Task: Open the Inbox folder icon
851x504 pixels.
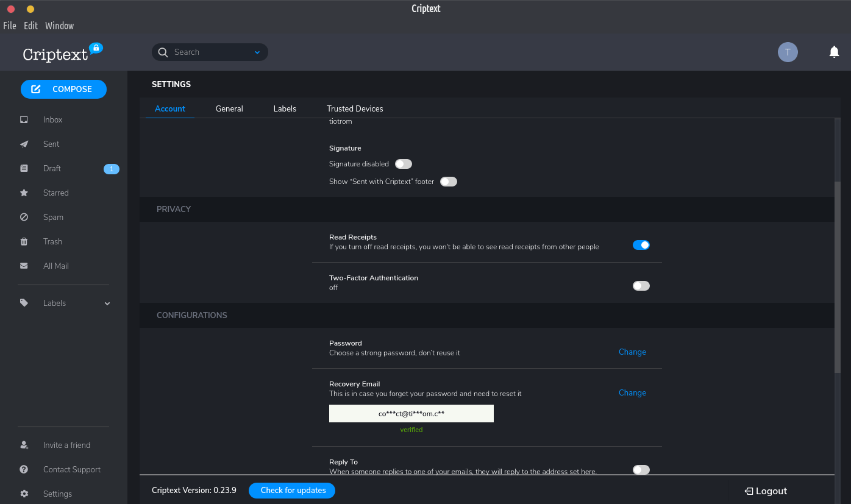Action: coord(24,119)
